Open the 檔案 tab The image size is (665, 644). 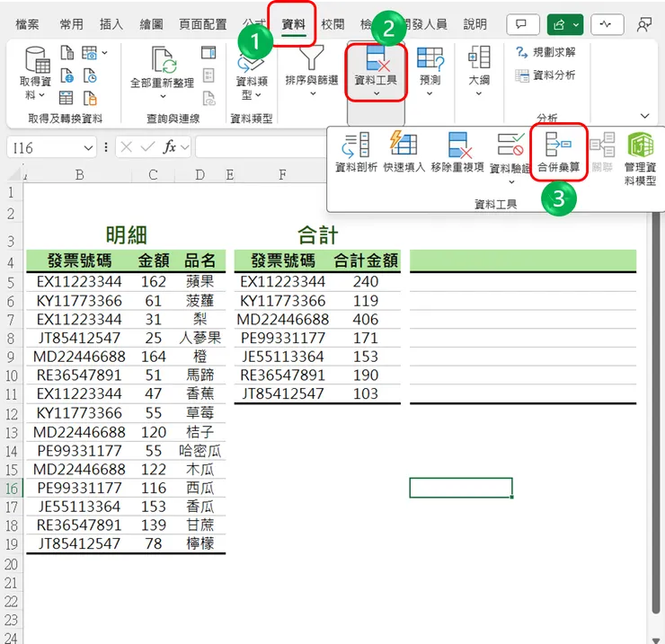point(27,24)
